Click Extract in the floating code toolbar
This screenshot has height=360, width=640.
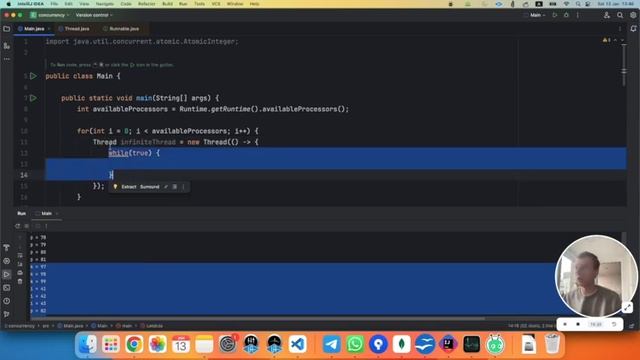(x=129, y=187)
